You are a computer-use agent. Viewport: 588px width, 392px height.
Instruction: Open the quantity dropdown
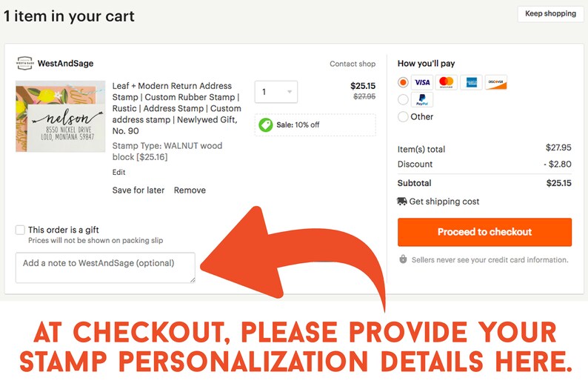[x=276, y=92]
